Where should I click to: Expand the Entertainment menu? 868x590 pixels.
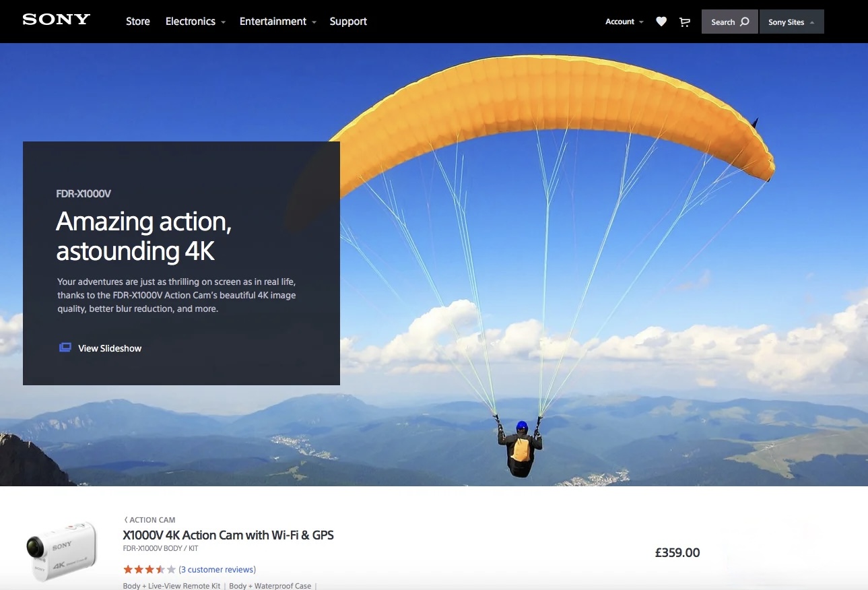click(x=277, y=22)
